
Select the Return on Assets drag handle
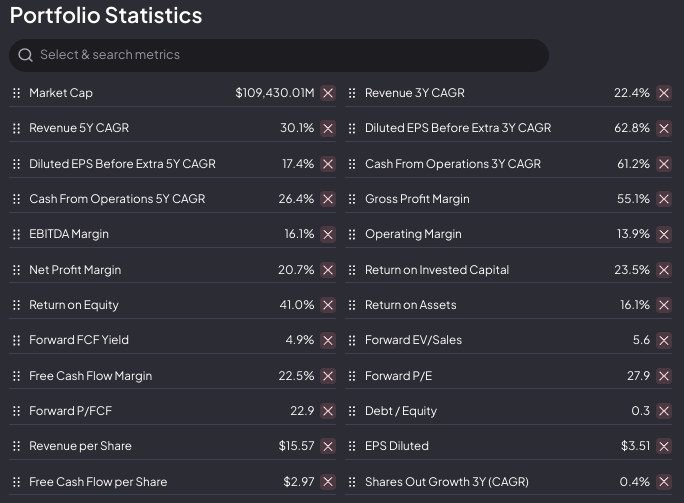click(352, 305)
